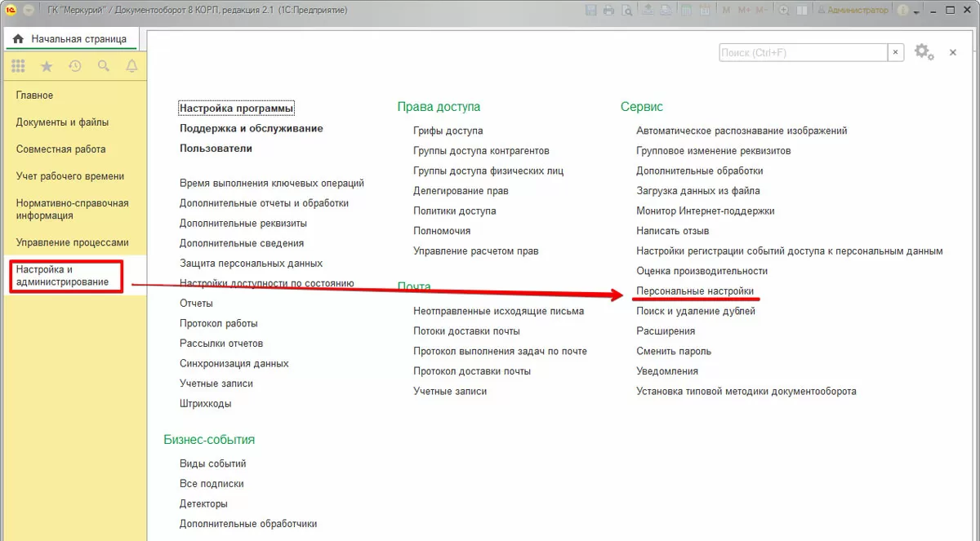Open Все подписки
This screenshot has height=541, width=980.
[212, 483]
